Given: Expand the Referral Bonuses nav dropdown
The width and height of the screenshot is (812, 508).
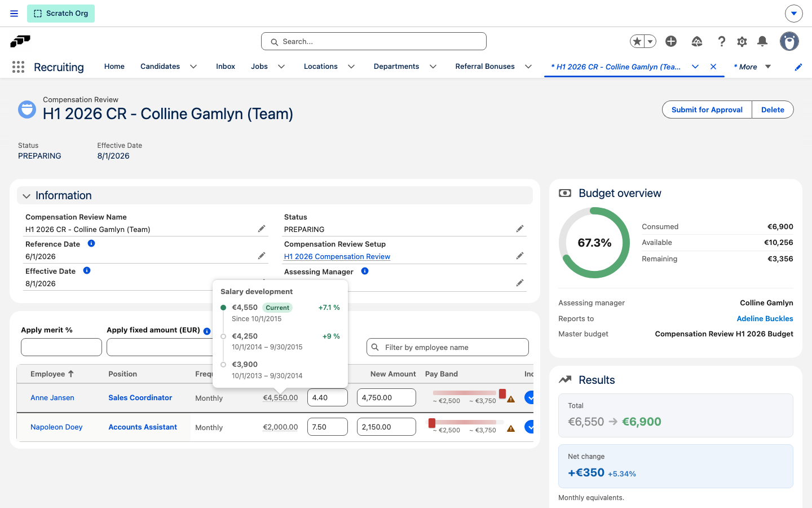Looking at the screenshot, I should pos(528,67).
